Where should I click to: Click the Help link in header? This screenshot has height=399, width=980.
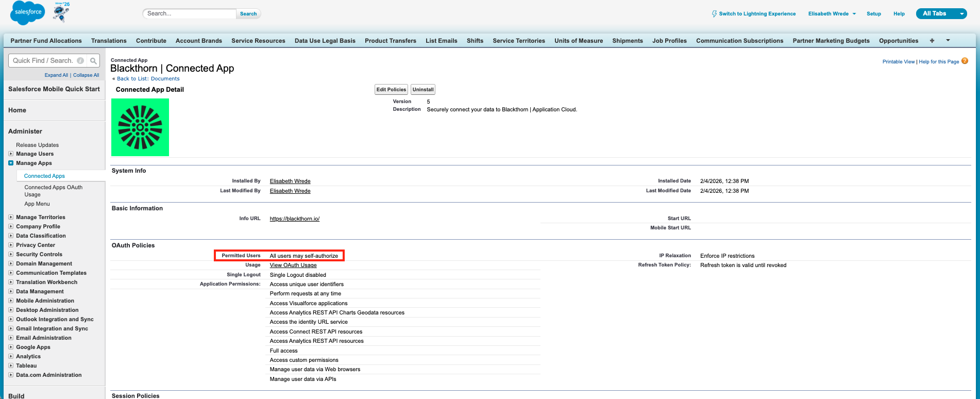coord(899,14)
